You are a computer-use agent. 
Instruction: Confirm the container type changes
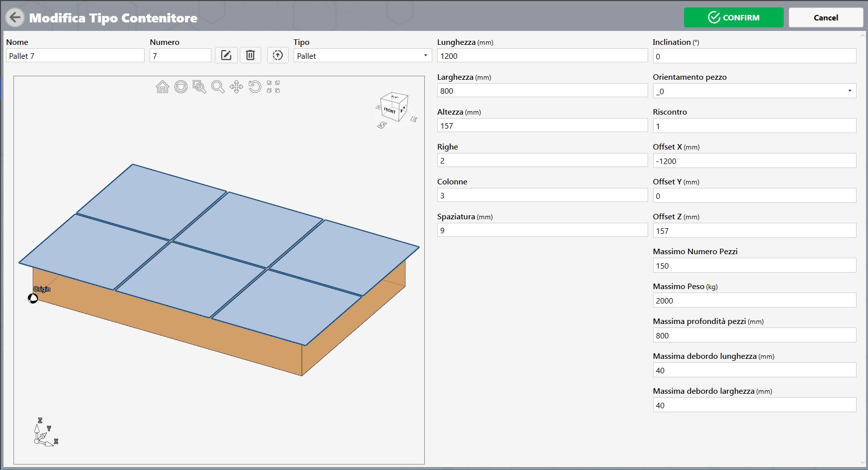coord(733,17)
